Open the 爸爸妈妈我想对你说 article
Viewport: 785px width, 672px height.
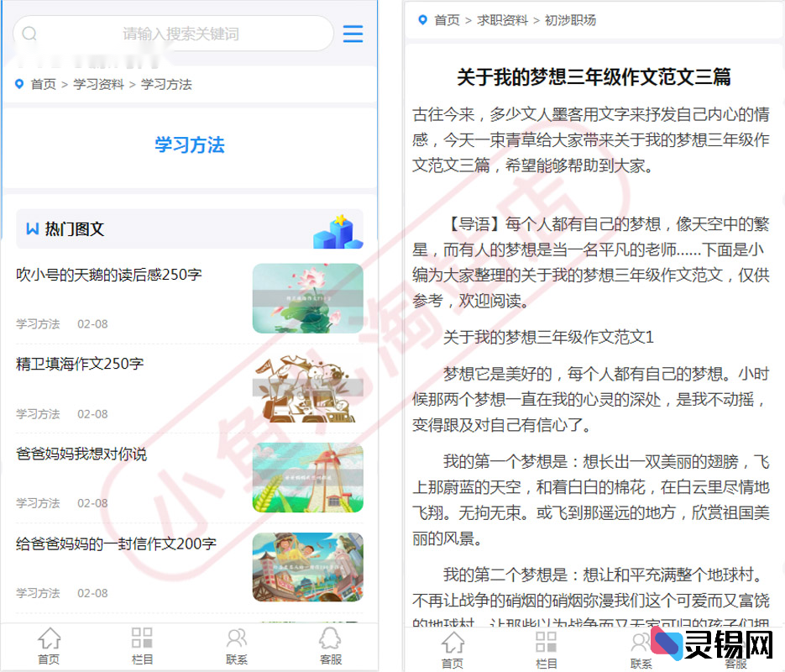click(80, 454)
